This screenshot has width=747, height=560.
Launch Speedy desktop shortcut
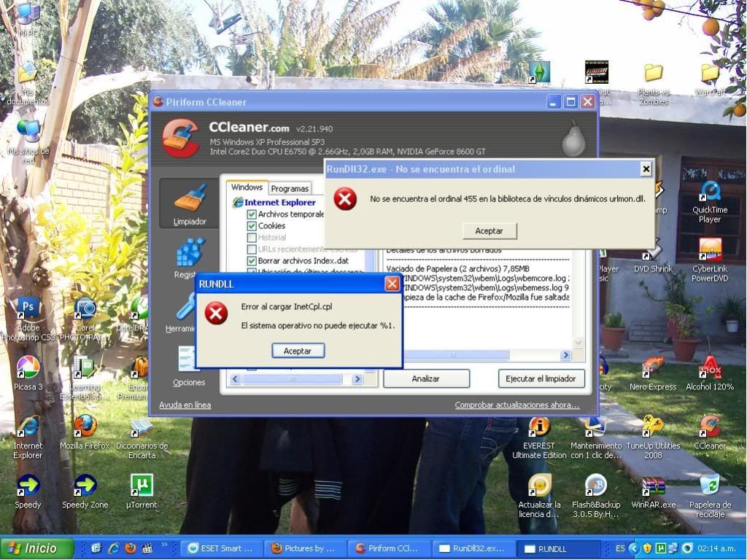click(x=28, y=491)
